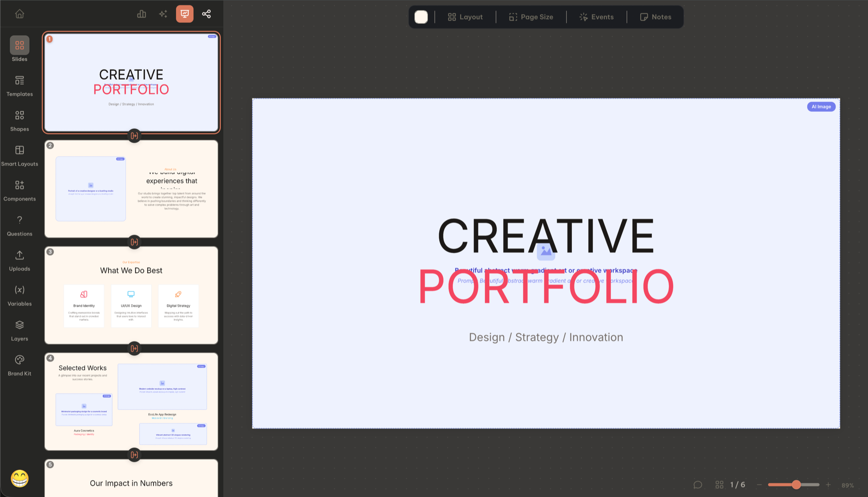This screenshot has width=868, height=497.
Task: Select slide 3 What We Do Best thumbnail
Action: (x=131, y=295)
